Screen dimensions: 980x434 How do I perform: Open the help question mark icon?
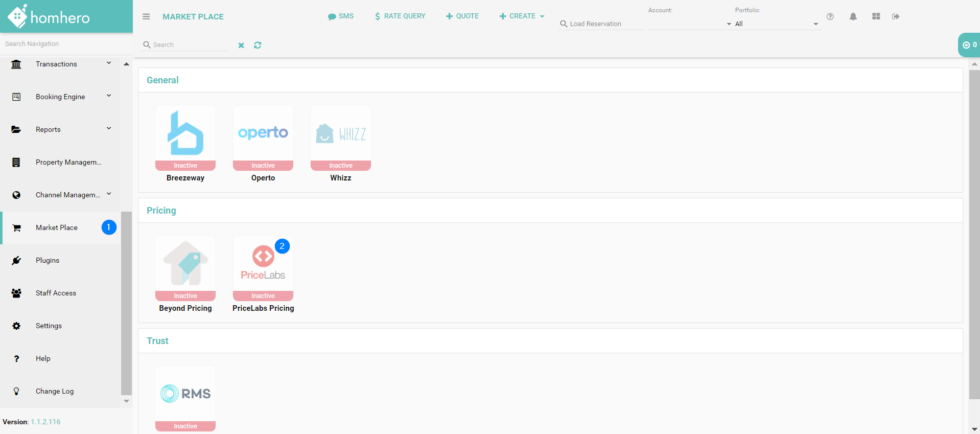point(830,16)
